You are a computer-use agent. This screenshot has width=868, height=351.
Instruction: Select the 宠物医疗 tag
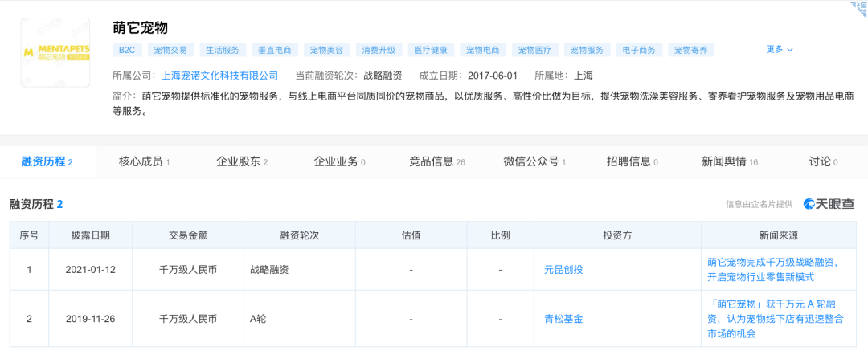click(534, 50)
